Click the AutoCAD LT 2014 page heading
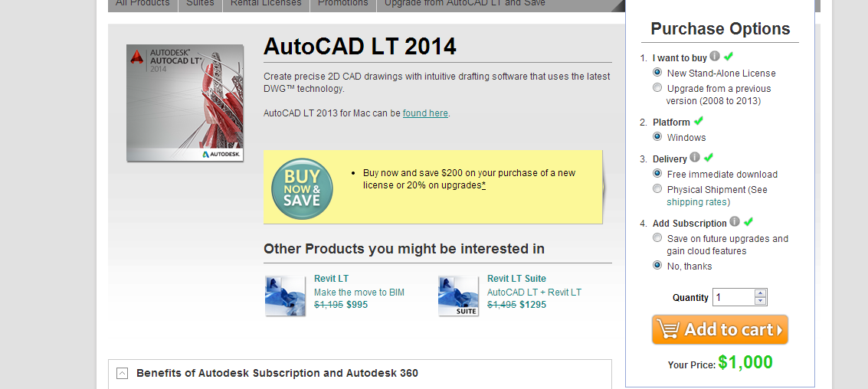The width and height of the screenshot is (868, 389). (360, 47)
